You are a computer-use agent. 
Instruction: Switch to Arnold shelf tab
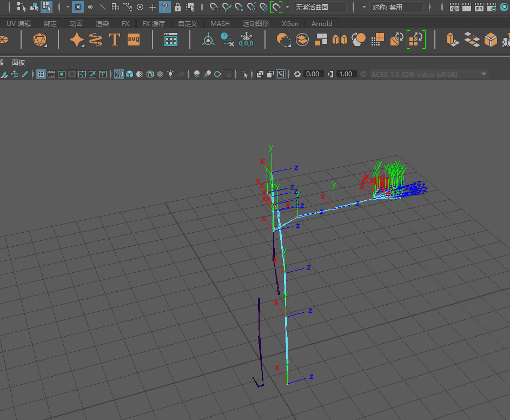[322, 23]
